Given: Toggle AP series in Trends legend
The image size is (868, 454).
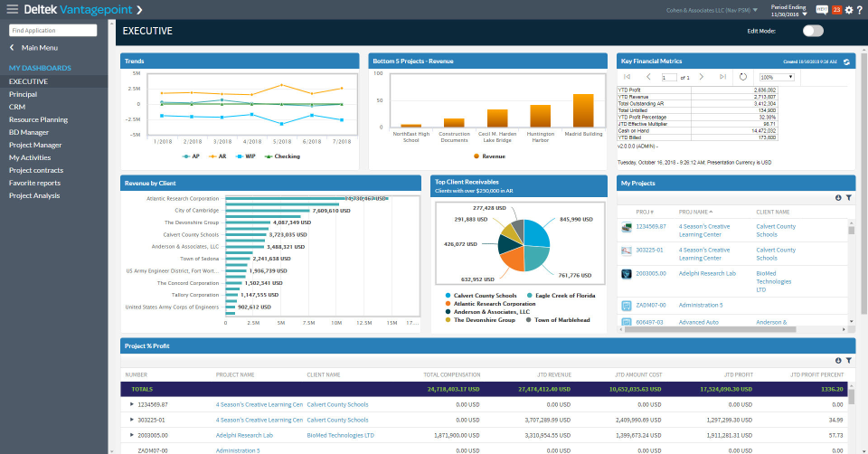Looking at the screenshot, I should pos(191,156).
